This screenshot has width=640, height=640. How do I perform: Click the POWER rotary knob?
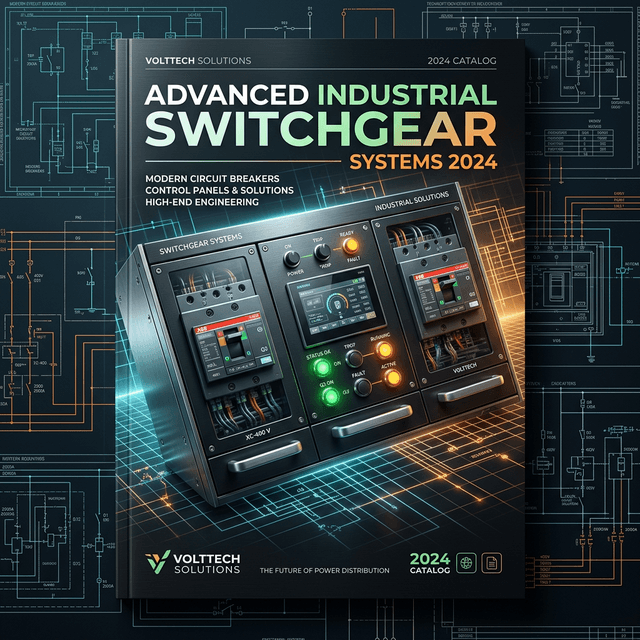click(292, 258)
